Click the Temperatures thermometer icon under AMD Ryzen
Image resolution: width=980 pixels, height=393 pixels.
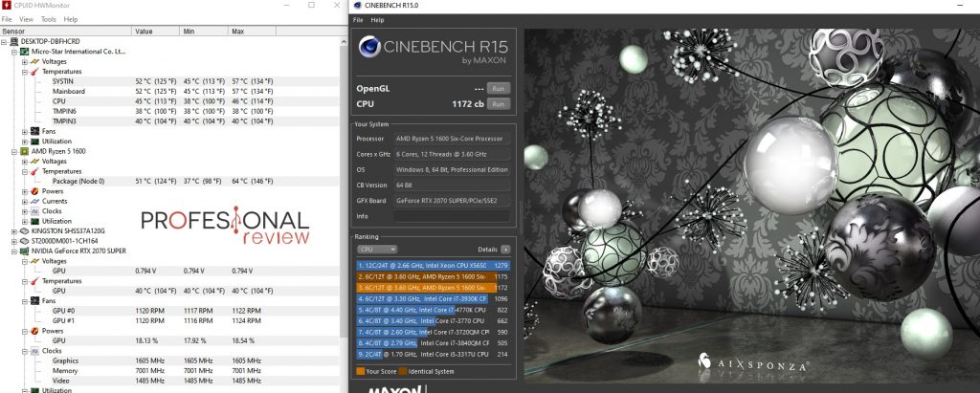35,171
